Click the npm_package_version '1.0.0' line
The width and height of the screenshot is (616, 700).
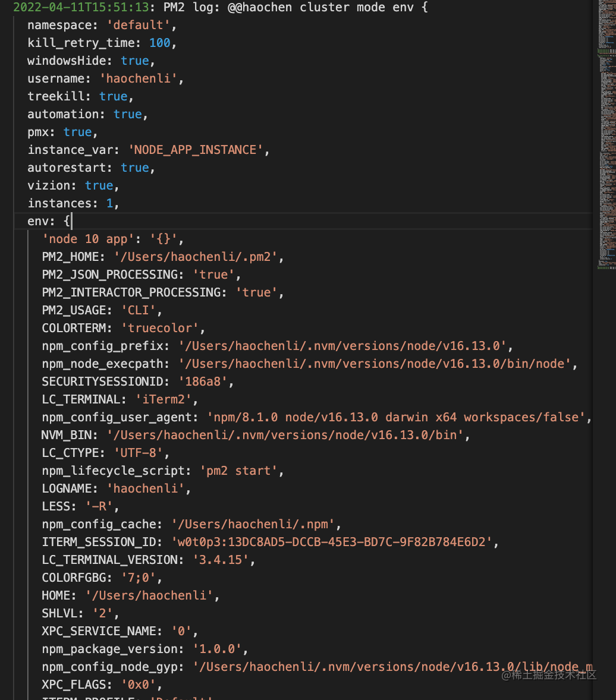coord(144,649)
